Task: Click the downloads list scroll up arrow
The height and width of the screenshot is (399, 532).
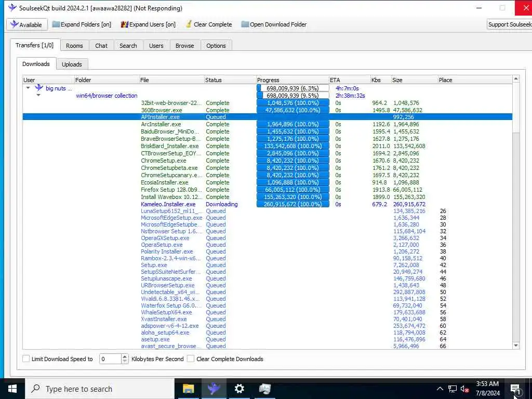Action: coord(516,79)
